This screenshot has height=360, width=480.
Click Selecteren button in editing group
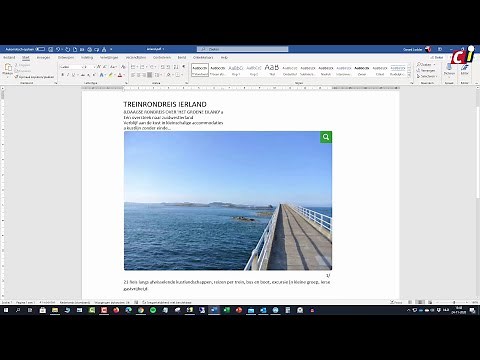pos(427,76)
